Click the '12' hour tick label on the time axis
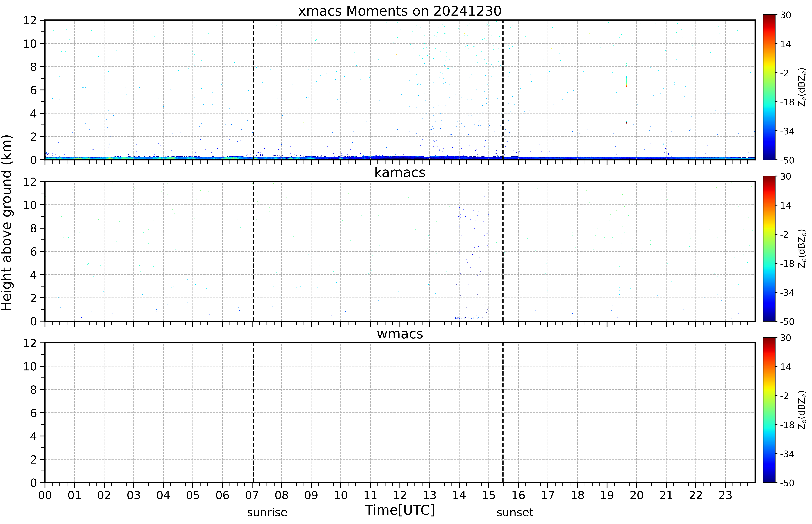The image size is (812, 524). [x=400, y=495]
